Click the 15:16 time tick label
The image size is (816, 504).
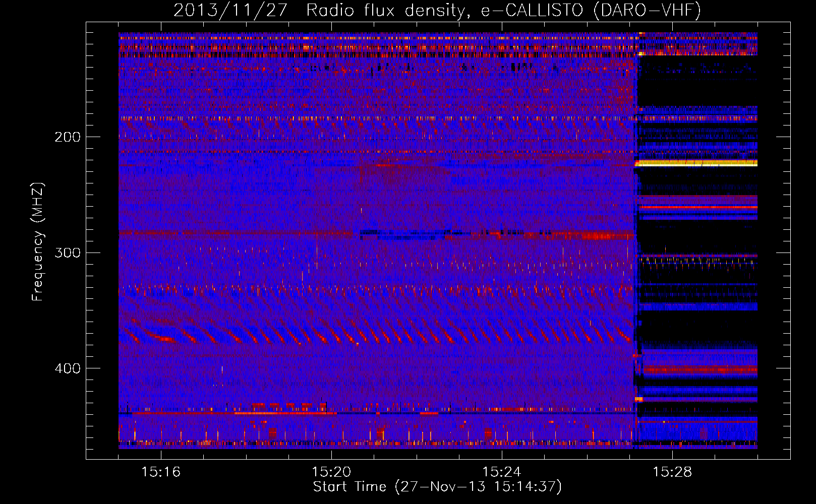click(161, 472)
